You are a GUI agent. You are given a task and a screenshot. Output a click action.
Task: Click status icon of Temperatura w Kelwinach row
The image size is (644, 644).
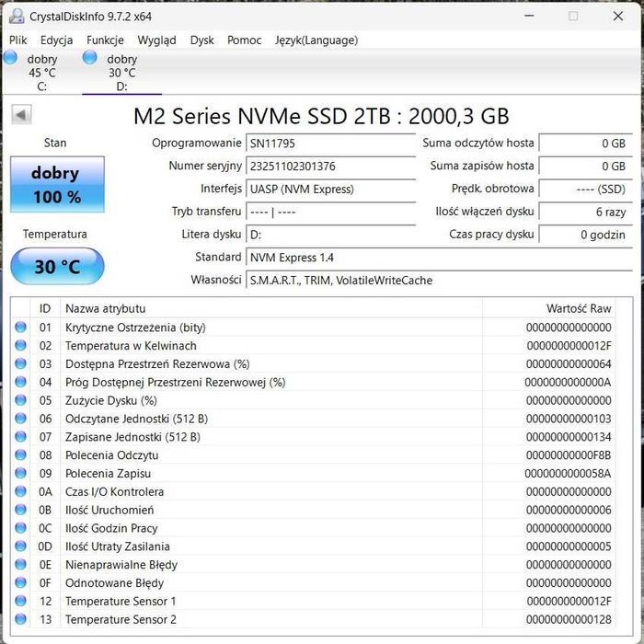click(x=20, y=345)
